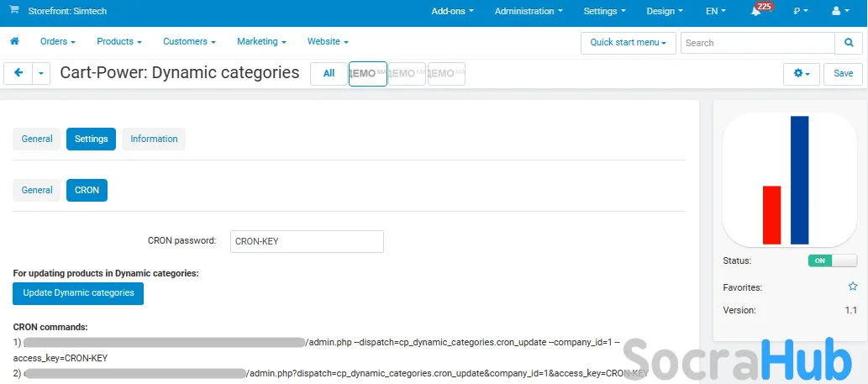868x384 pixels.
Task: Open the Products menu
Action: pyautogui.click(x=119, y=41)
